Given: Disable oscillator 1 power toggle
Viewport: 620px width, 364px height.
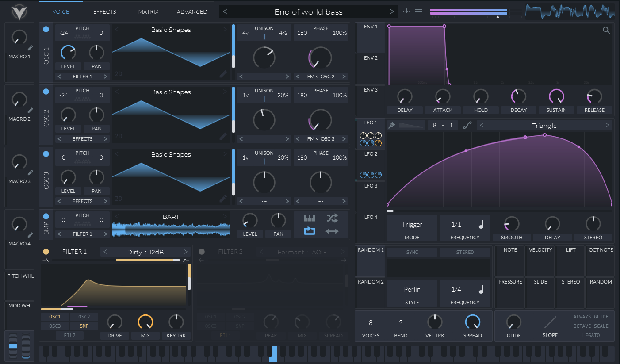Looking at the screenshot, I should pos(46,30).
